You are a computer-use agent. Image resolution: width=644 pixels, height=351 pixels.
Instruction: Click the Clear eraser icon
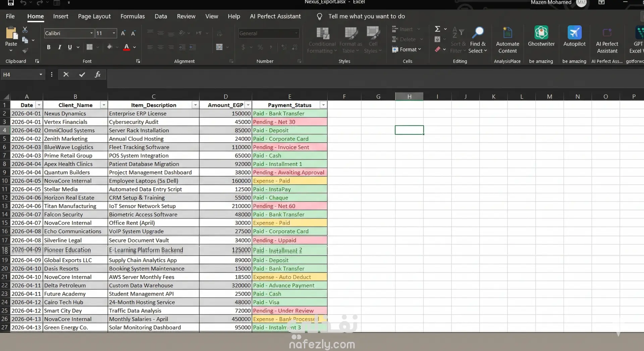pos(437,49)
